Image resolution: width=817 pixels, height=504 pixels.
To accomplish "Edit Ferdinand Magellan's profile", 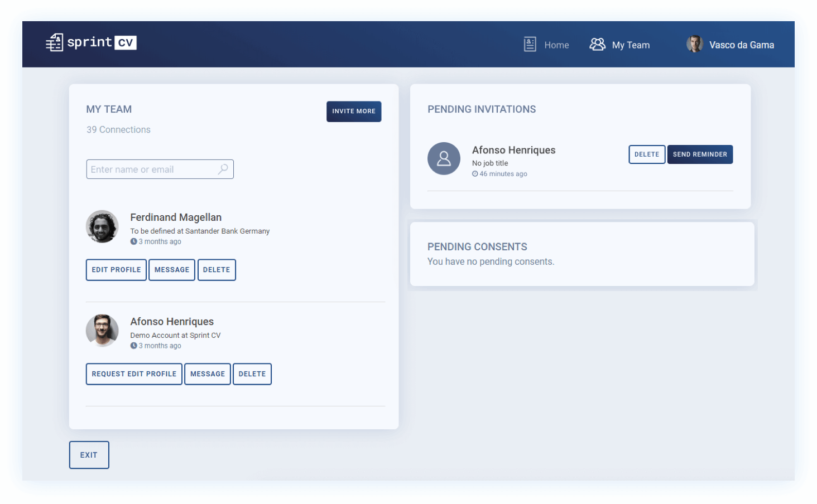I will tap(116, 270).
